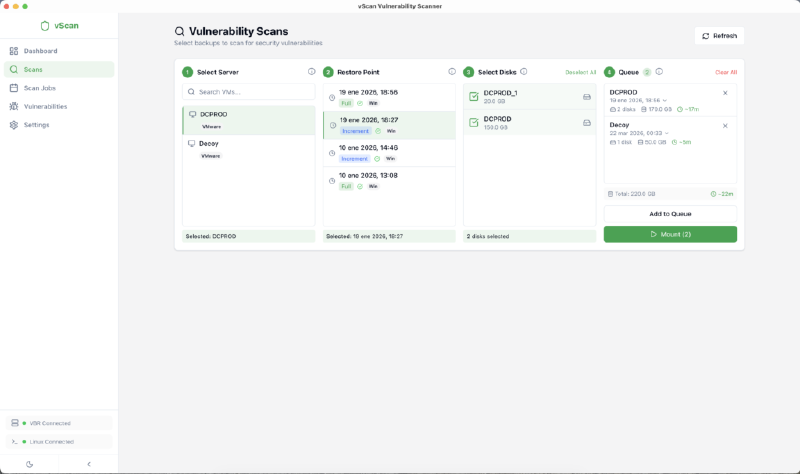Select restore point 19 ene 2026, 18:56
Viewport: 800px width, 474px height.
point(389,97)
